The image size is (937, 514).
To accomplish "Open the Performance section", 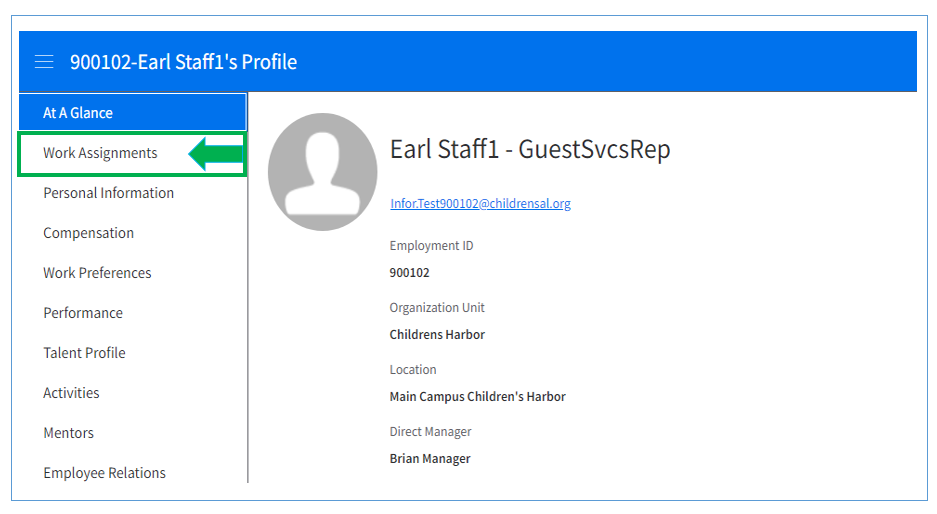I will 83,313.
